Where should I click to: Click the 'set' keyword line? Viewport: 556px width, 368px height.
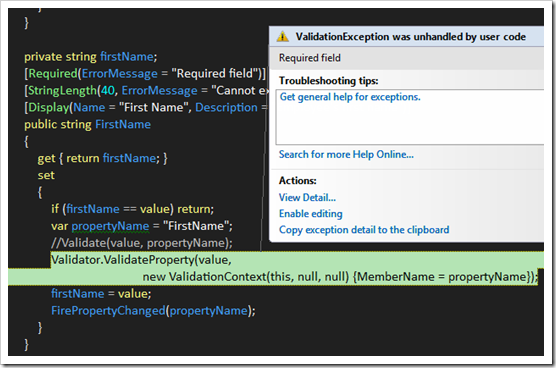(x=46, y=175)
